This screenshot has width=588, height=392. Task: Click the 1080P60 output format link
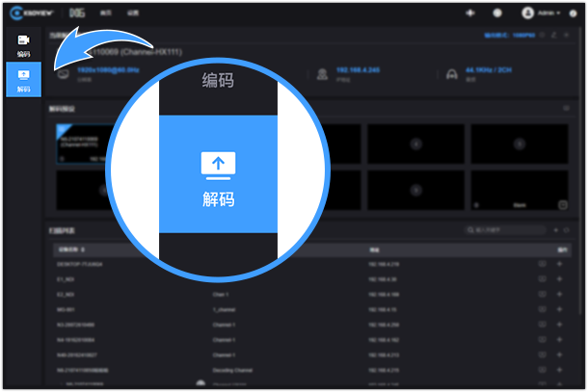510,36
